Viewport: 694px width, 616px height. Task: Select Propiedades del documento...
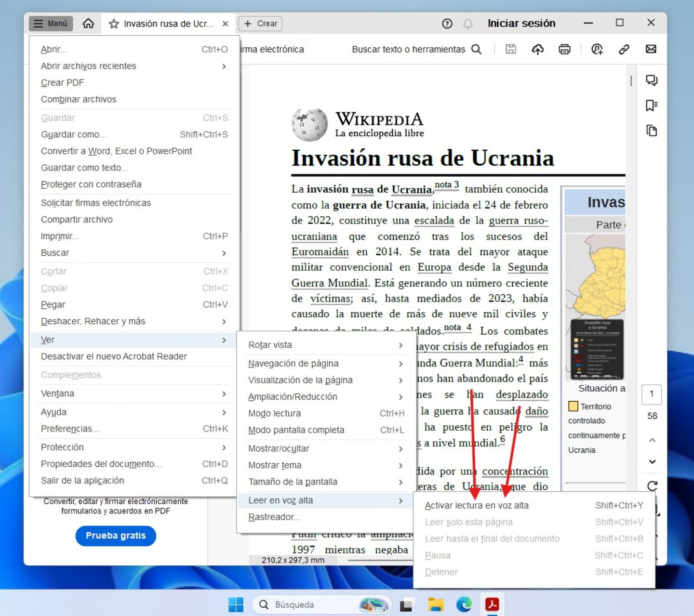coord(134,464)
